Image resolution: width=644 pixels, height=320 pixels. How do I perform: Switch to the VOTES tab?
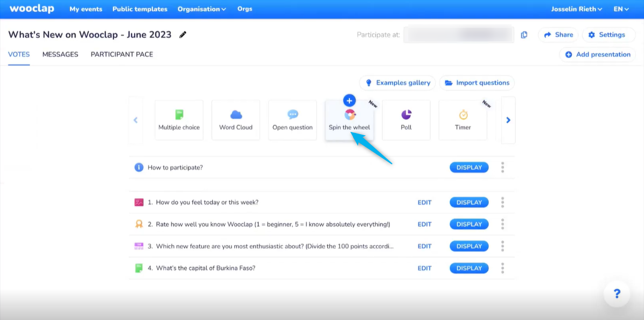[x=19, y=54]
